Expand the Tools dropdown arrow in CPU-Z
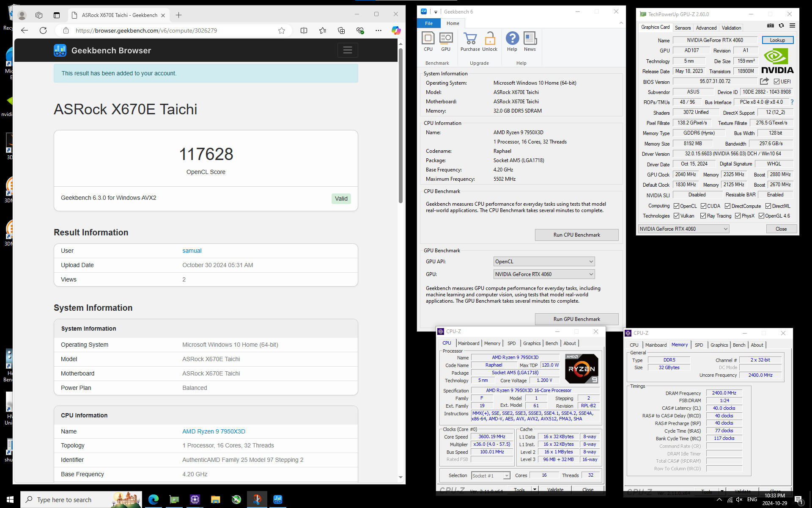 [535, 489]
